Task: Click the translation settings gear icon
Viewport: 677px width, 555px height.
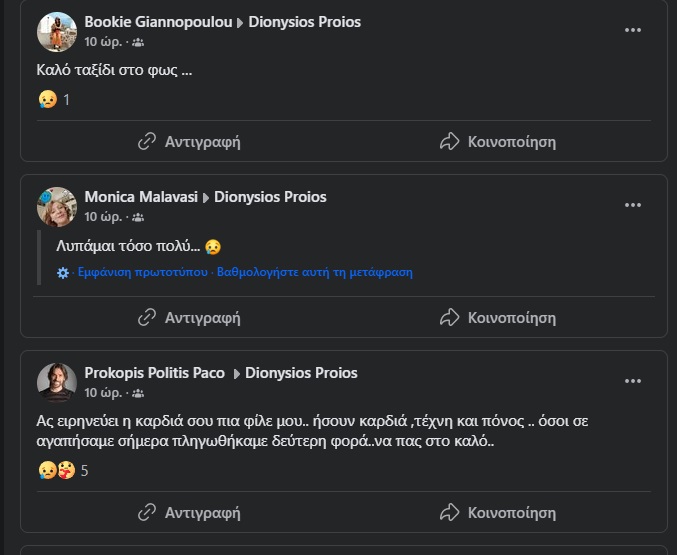Action: click(x=63, y=272)
